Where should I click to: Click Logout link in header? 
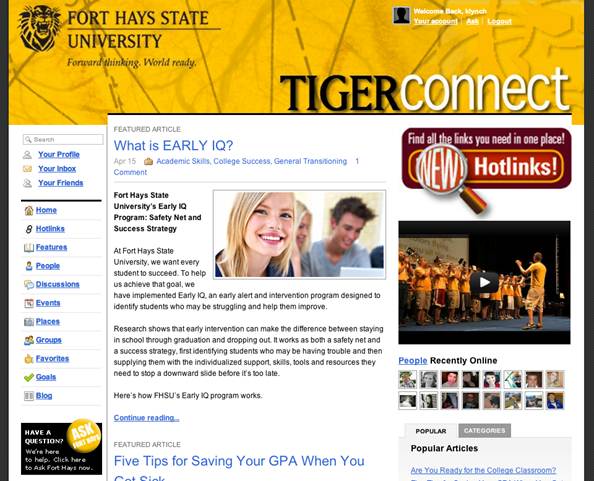point(499,21)
